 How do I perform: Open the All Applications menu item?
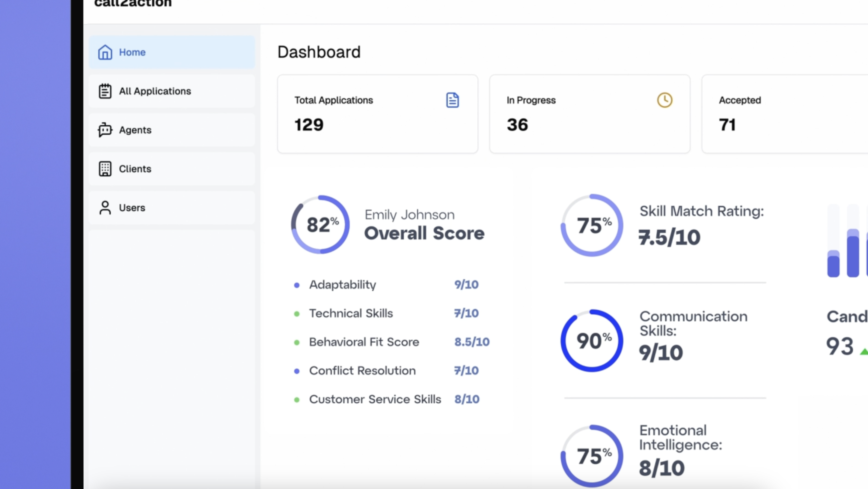(155, 91)
